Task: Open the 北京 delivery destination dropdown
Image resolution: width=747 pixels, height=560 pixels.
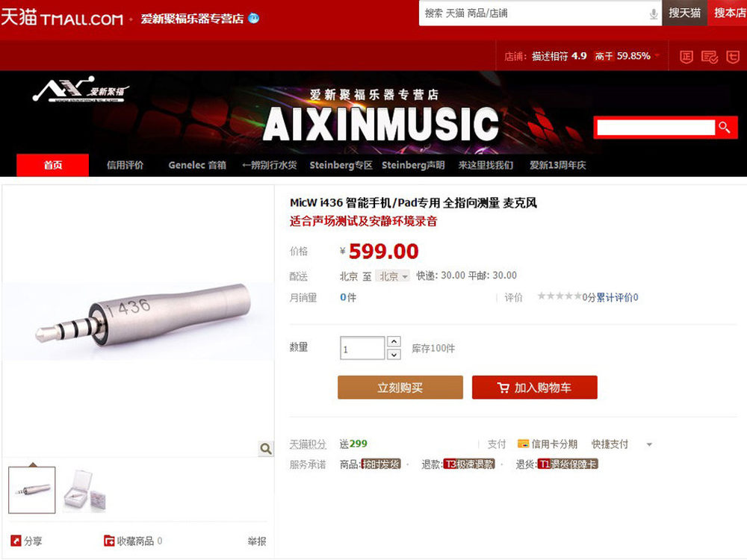Action: tap(393, 276)
